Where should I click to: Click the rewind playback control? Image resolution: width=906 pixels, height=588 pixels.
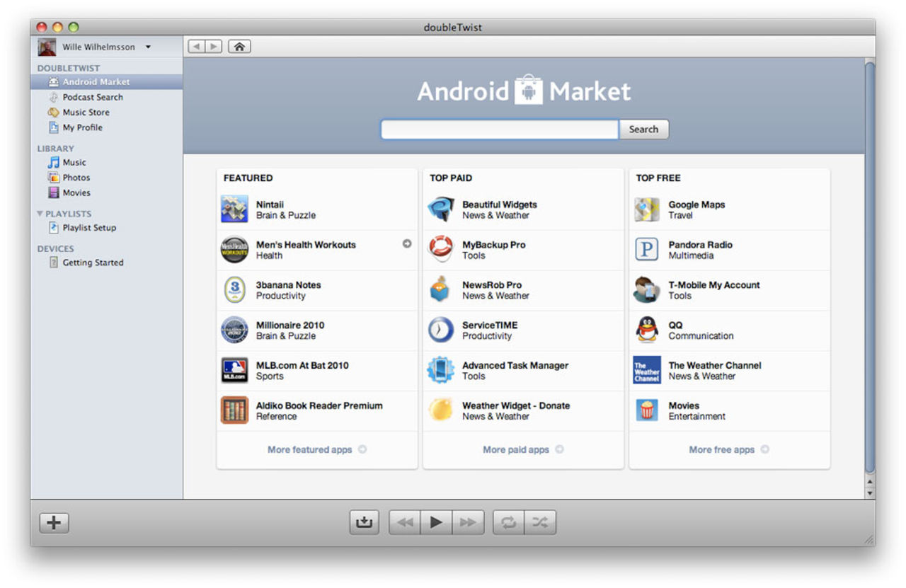(x=404, y=521)
